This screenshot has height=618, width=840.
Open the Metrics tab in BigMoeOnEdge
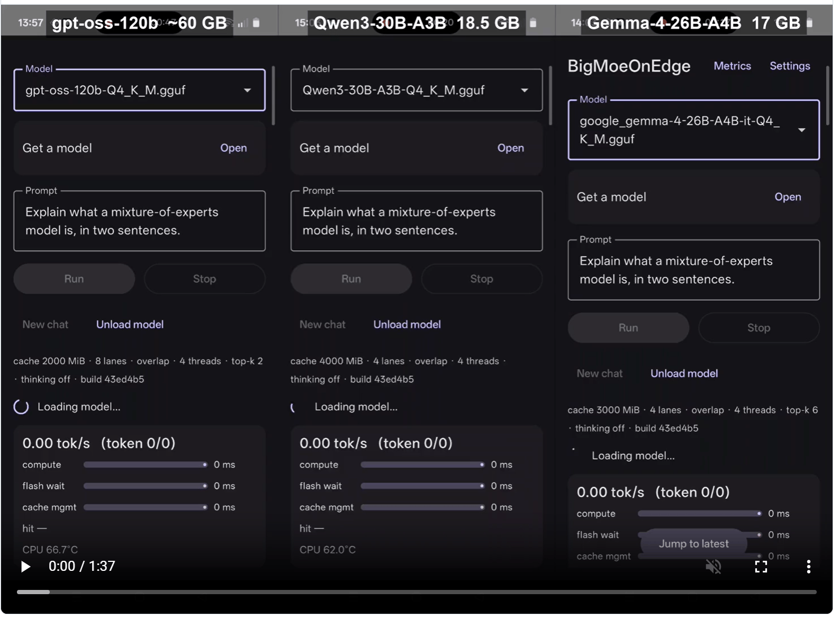[x=732, y=66]
